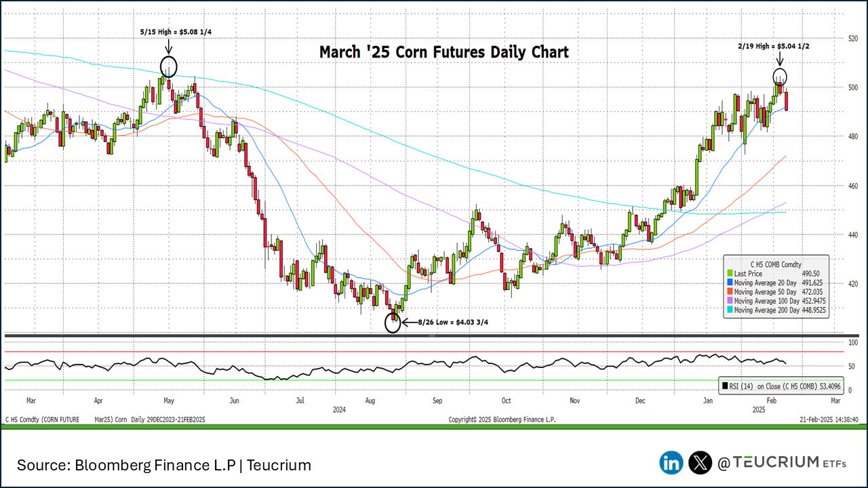Click the Mar month label at left of time axis

31,401
